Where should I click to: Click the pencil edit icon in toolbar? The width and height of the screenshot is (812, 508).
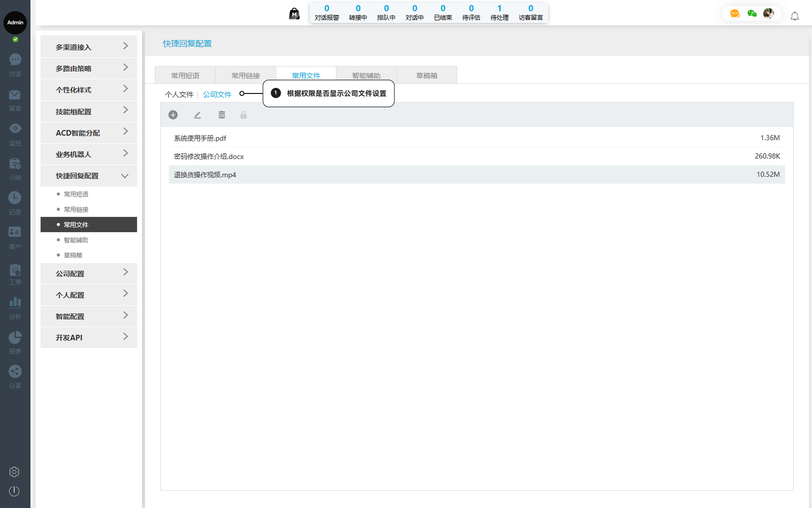pos(197,115)
